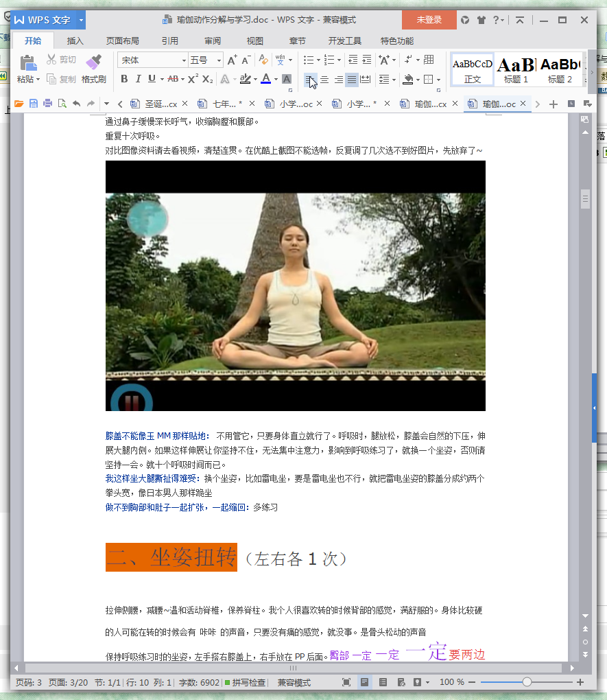Click the yoga video screenshot image
607x700 pixels.
[x=296, y=285]
